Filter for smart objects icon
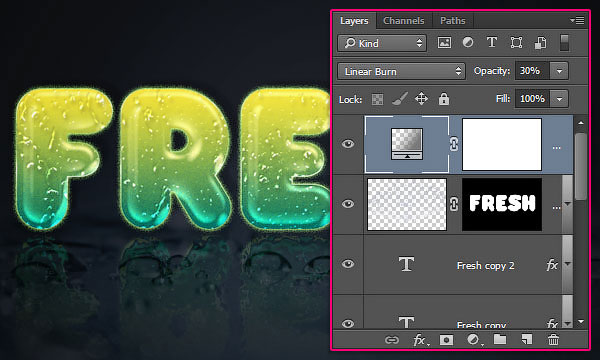Screen dimensions: 600x360 click(540, 43)
